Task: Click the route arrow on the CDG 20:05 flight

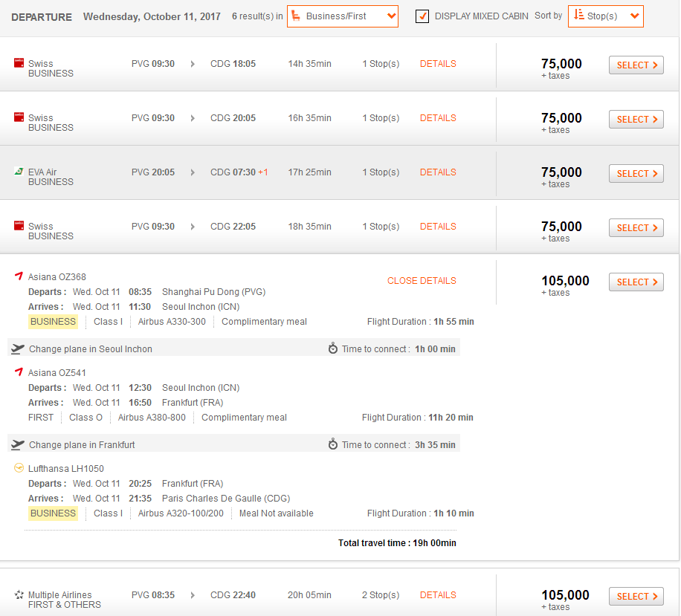Action: [193, 118]
